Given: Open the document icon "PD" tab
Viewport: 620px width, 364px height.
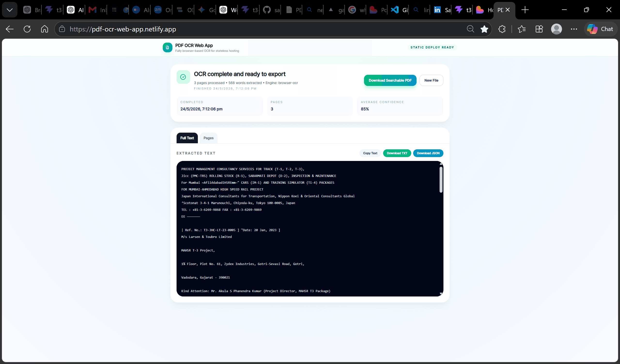Looking at the screenshot, I should (293, 10).
